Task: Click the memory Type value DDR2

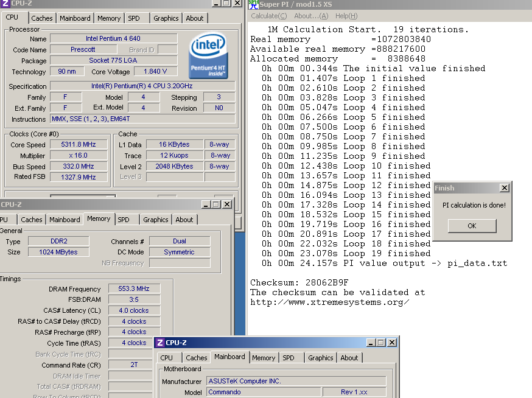Action: coord(58,241)
